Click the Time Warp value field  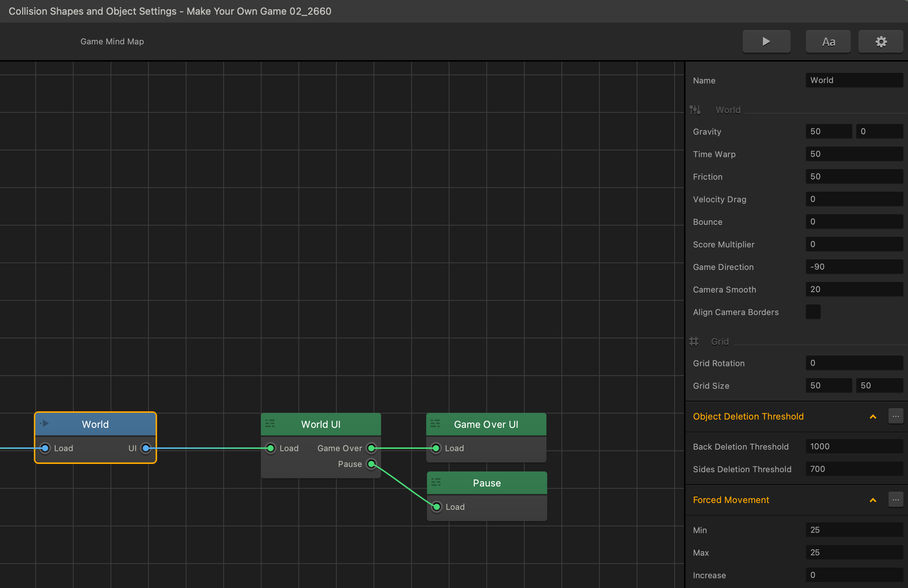pos(854,154)
